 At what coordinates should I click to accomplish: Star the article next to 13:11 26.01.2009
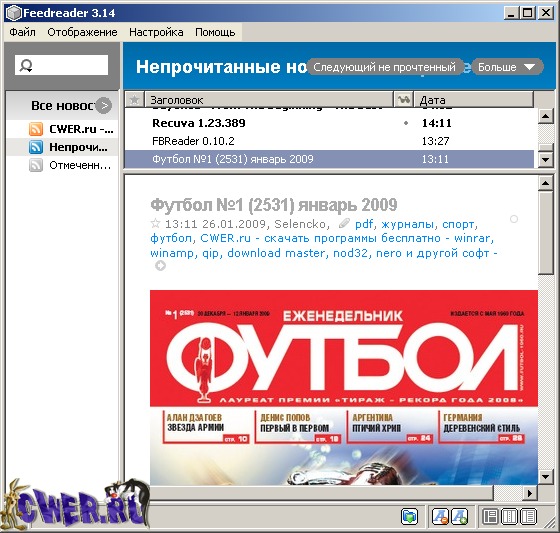155,224
